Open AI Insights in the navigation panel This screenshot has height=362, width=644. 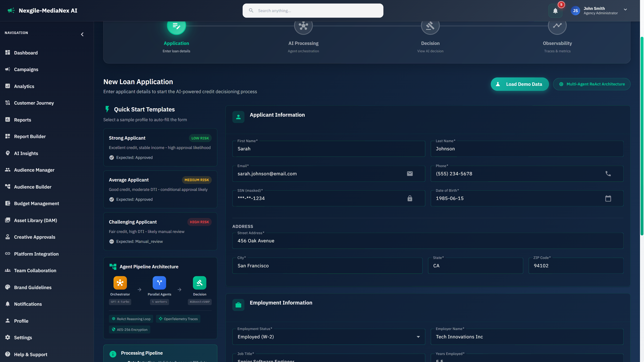(26, 153)
